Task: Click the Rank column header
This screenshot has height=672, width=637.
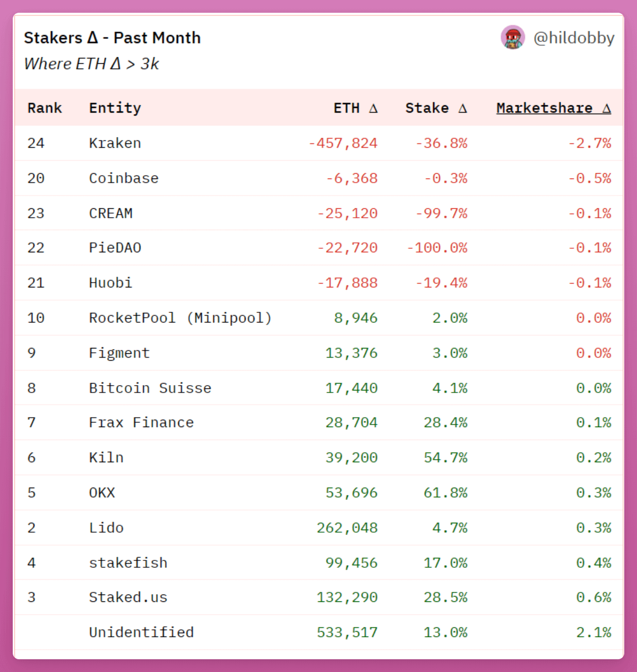Action: [x=45, y=108]
